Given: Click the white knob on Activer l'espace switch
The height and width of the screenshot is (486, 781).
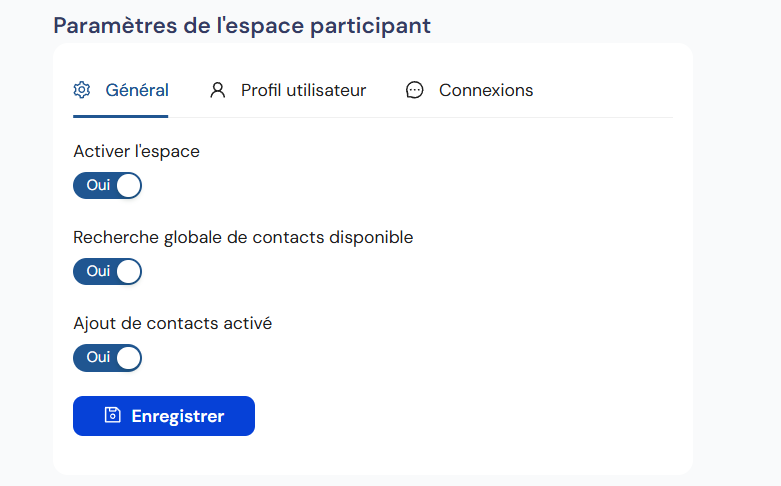Looking at the screenshot, I should tap(128, 186).
